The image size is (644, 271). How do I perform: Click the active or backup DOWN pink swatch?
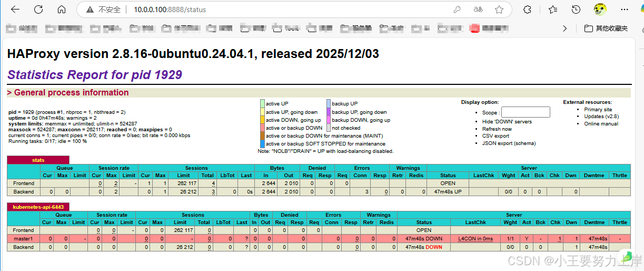(x=262, y=128)
